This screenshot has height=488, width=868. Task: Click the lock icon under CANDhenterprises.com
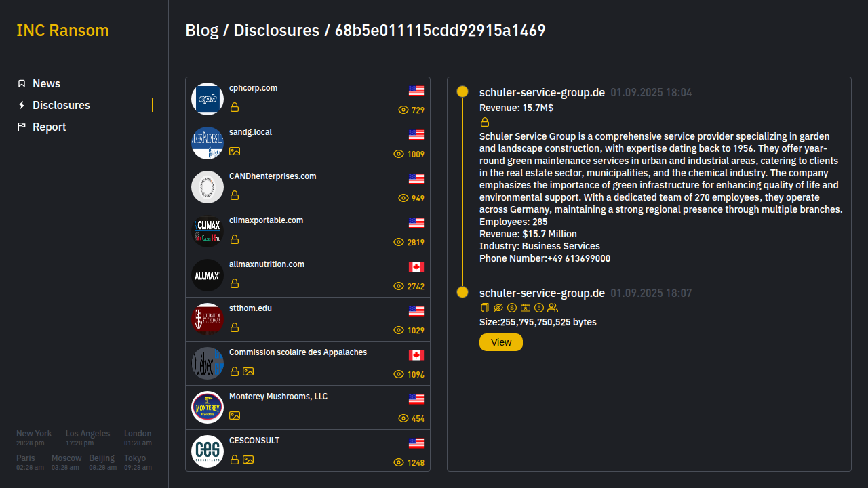pyautogui.click(x=235, y=195)
